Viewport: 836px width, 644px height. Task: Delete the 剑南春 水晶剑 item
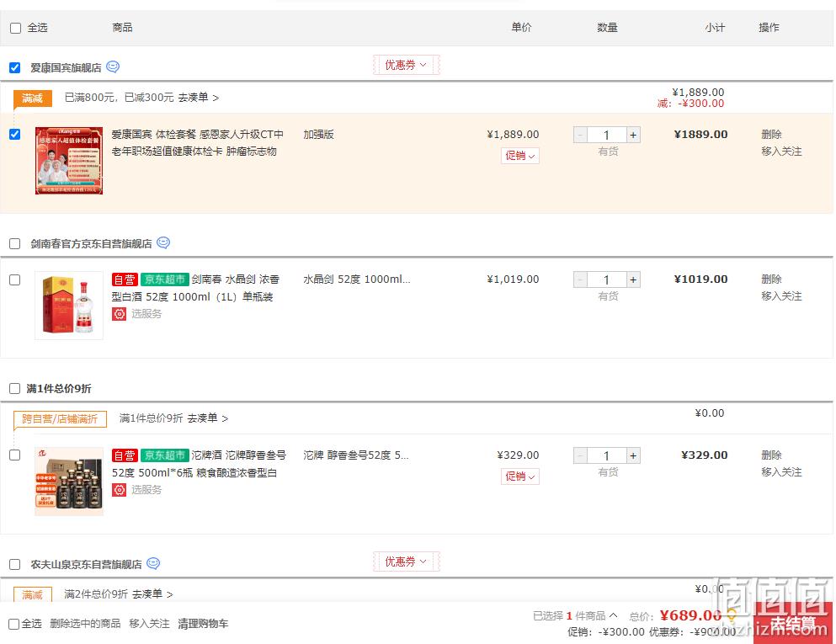click(771, 279)
